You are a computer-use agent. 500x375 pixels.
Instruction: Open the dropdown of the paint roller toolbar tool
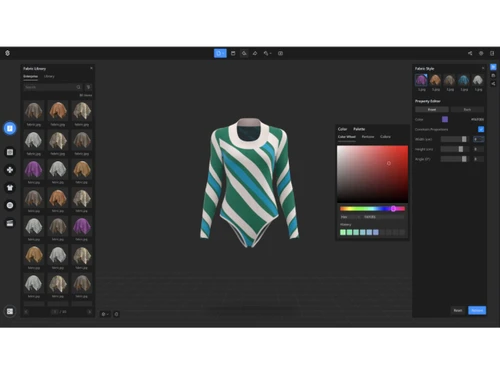point(270,53)
